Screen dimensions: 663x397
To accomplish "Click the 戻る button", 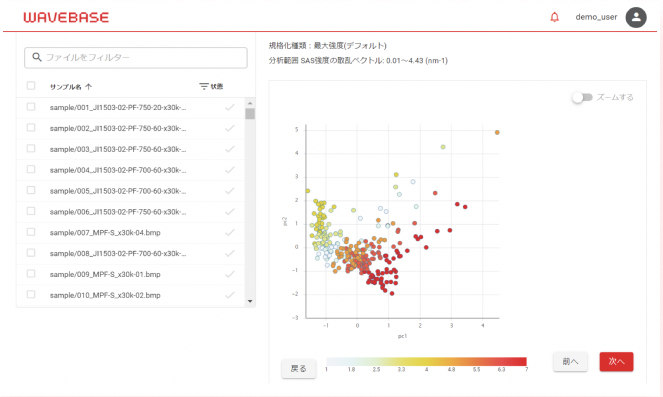I will point(299,369).
